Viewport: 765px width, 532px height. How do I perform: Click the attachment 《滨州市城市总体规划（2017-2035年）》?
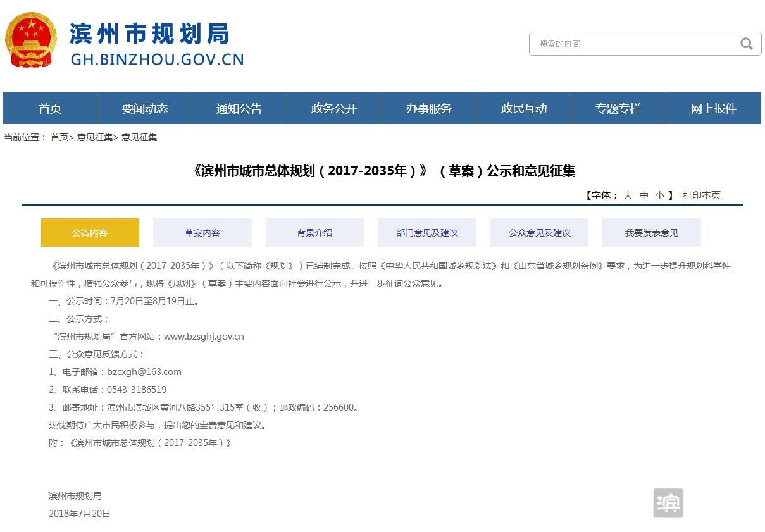(149, 443)
